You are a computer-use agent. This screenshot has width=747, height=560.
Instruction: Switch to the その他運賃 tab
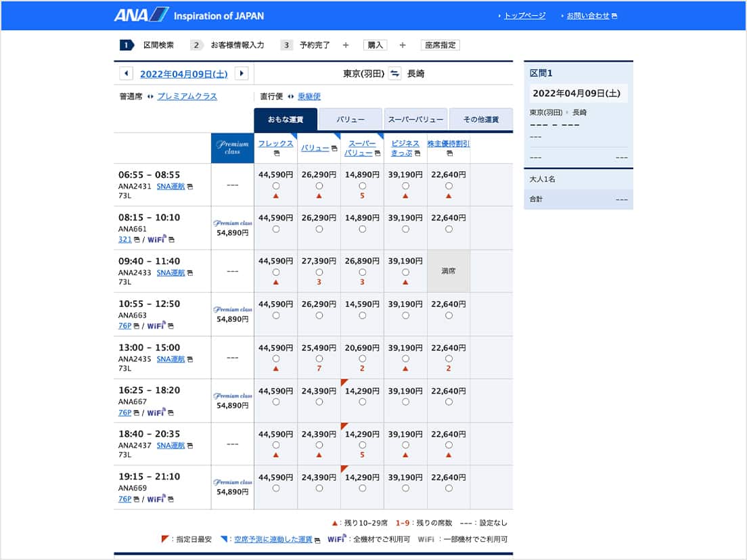(480, 119)
